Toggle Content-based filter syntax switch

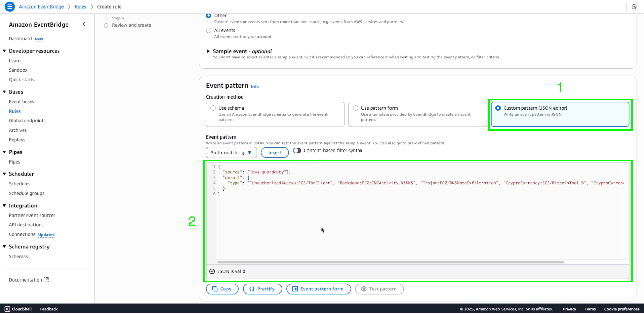pyautogui.click(x=297, y=151)
